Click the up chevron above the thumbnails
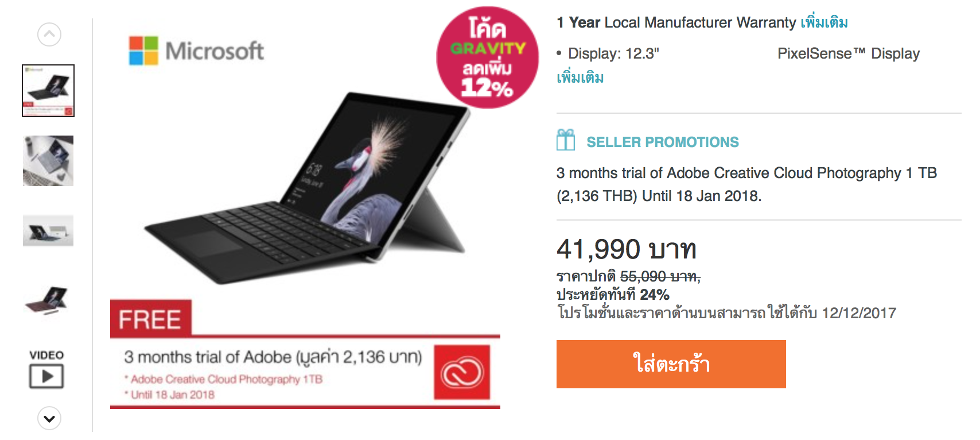 pos(49,34)
